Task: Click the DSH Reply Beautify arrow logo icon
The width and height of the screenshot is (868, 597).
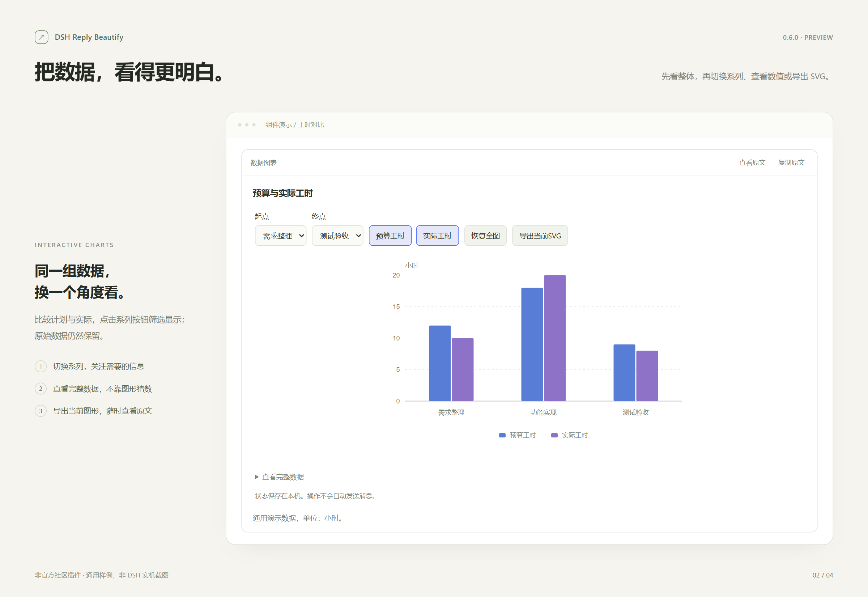Action: tap(42, 37)
